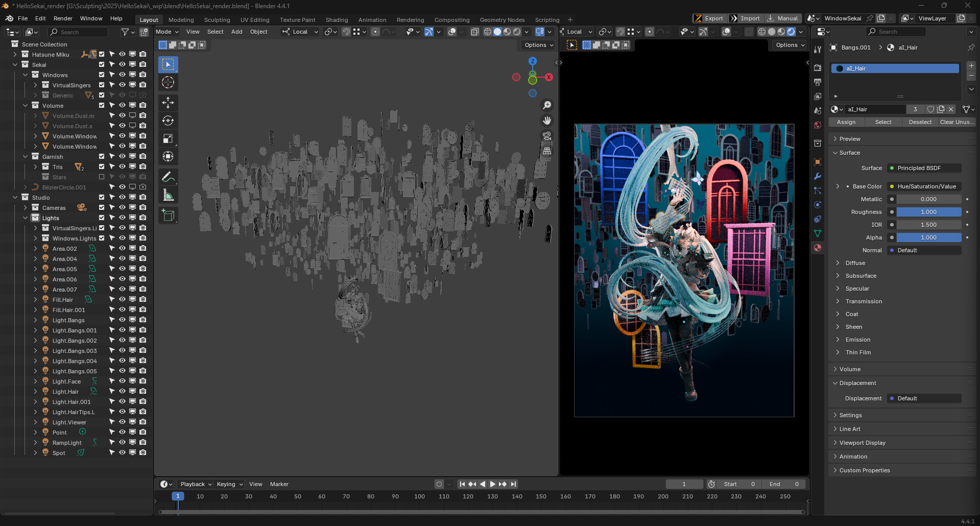This screenshot has height=526, width=980.
Task: Hide the Hatsune Miku collection in viewport
Action: click(122, 54)
